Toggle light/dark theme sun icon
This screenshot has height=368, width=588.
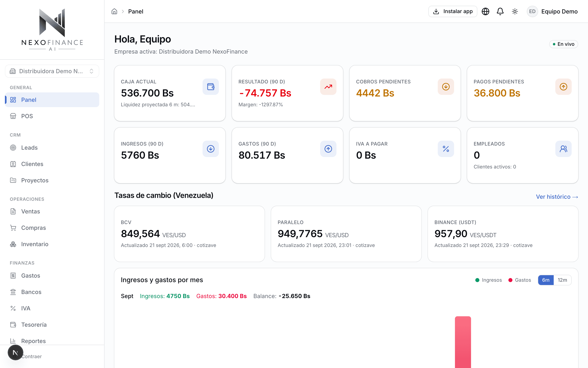point(515,11)
